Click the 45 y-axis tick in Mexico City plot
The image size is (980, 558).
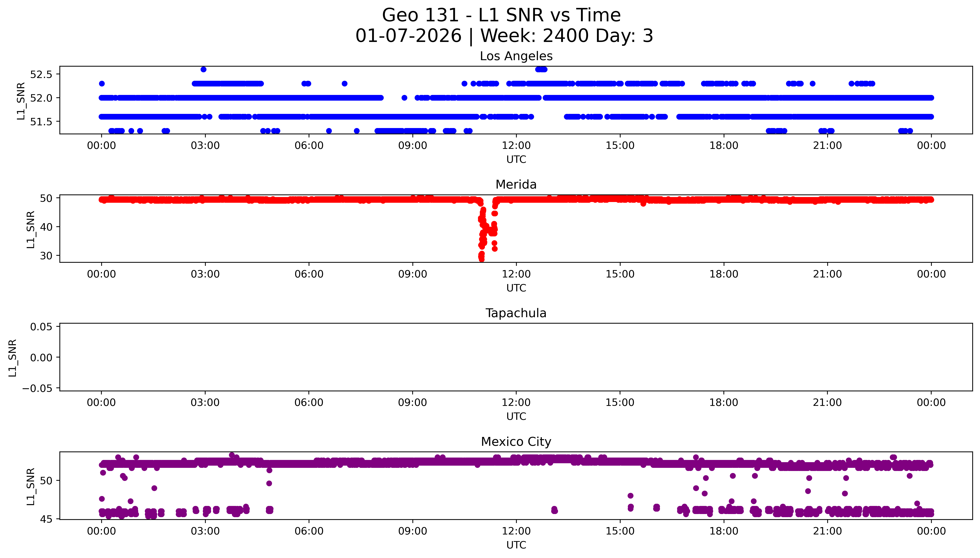(46, 519)
